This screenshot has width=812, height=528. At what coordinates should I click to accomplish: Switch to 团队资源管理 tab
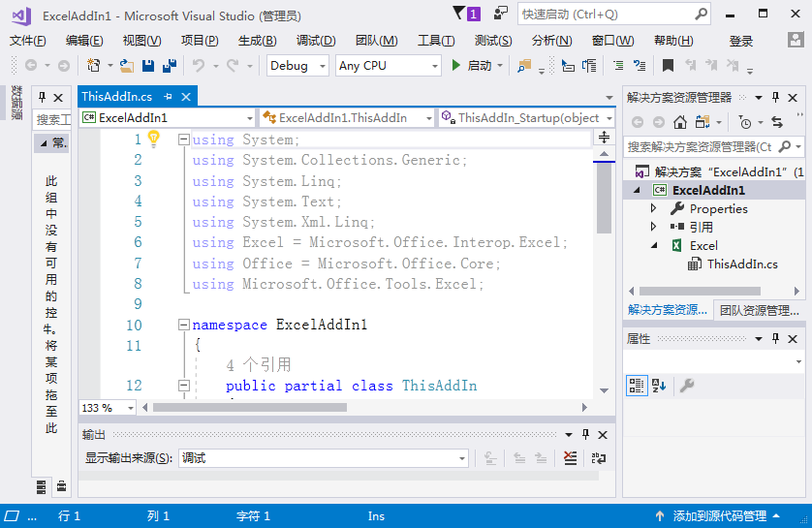coord(759,310)
